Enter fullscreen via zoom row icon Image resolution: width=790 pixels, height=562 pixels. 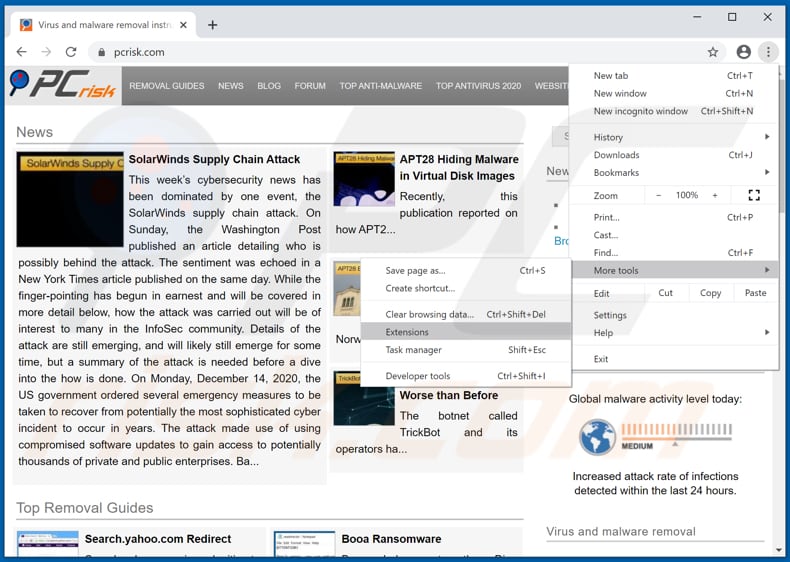pyautogui.click(x=754, y=195)
